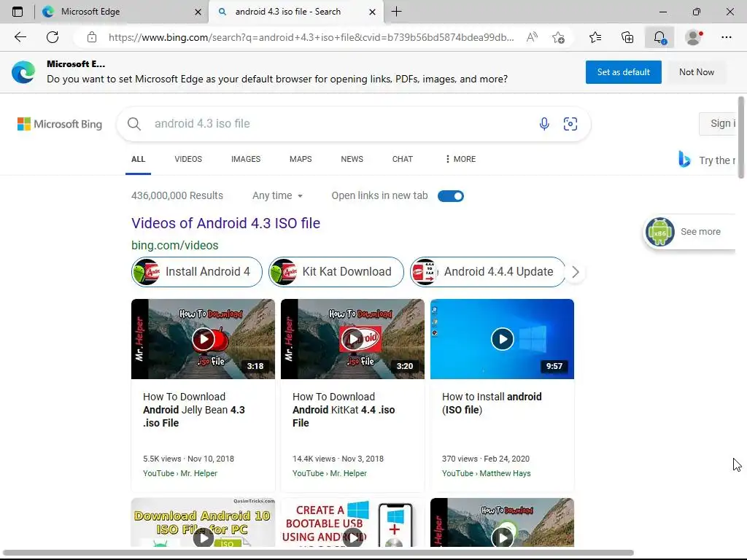Activate the Read aloud icon
Viewport: 747px width, 560px height.
tap(532, 37)
